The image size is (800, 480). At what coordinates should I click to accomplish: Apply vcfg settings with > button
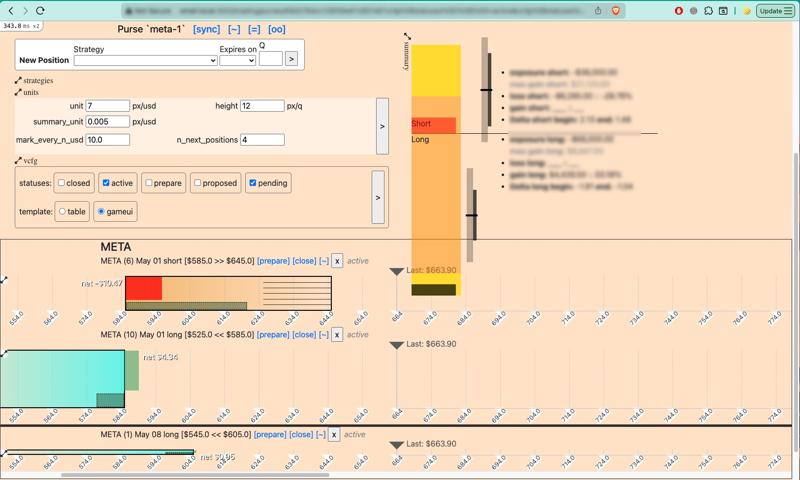(378, 197)
